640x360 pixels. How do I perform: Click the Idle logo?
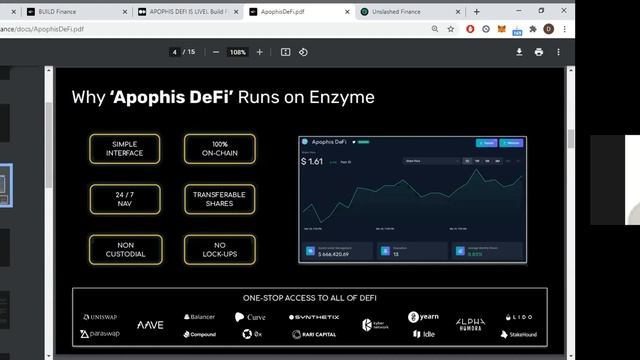[424, 334]
